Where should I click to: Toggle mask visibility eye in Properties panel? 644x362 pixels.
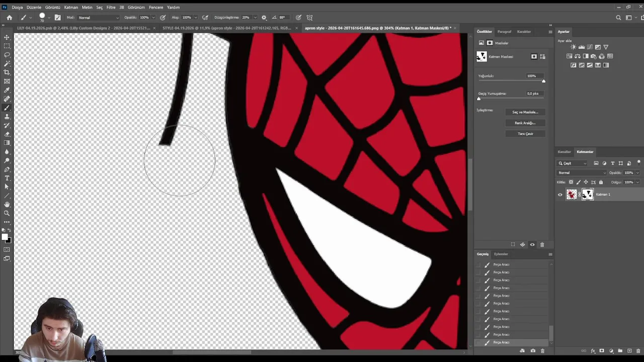click(x=532, y=244)
